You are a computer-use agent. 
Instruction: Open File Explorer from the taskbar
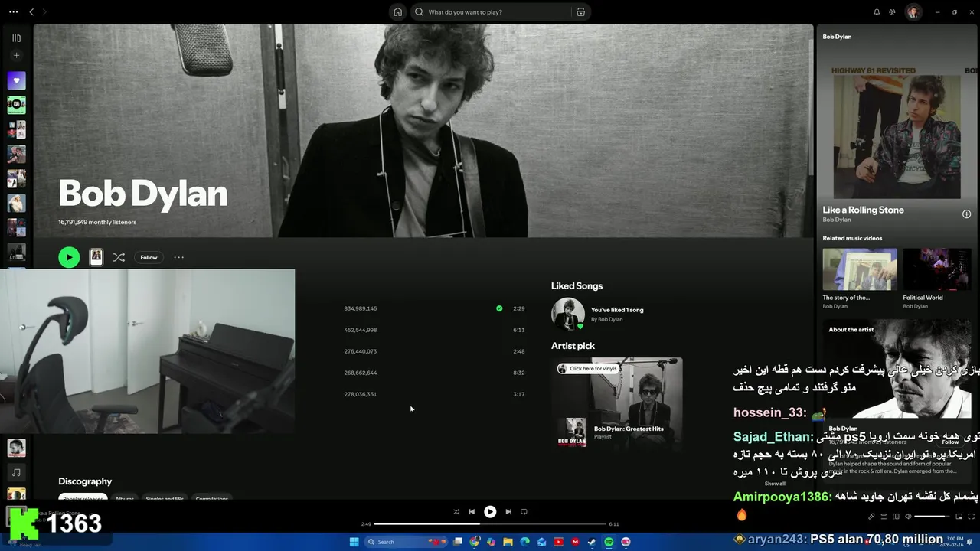(x=508, y=542)
